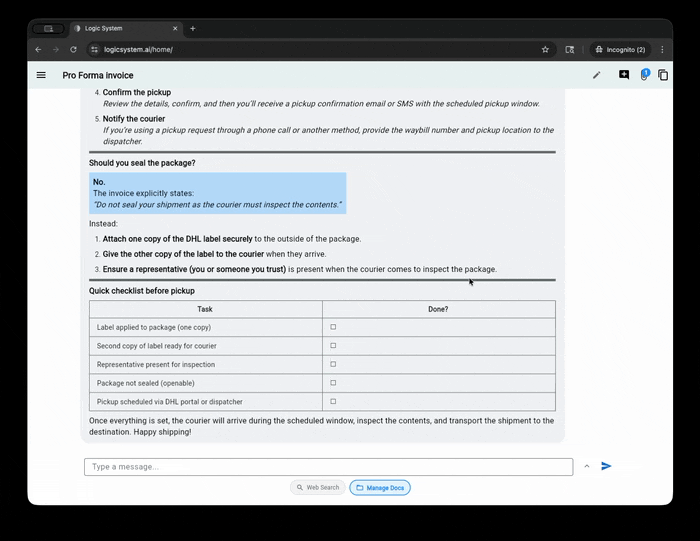This screenshot has height=541, width=700.
Task: Mark 'Package not sealed (openable)' as done
Action: pos(333,383)
